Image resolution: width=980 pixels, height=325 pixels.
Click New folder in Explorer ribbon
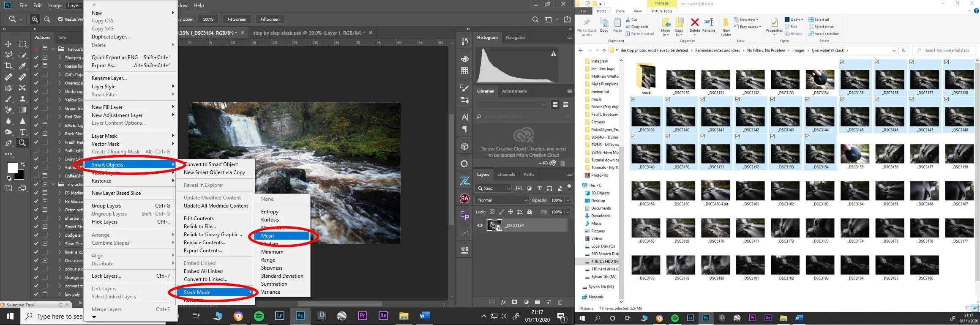726,27
